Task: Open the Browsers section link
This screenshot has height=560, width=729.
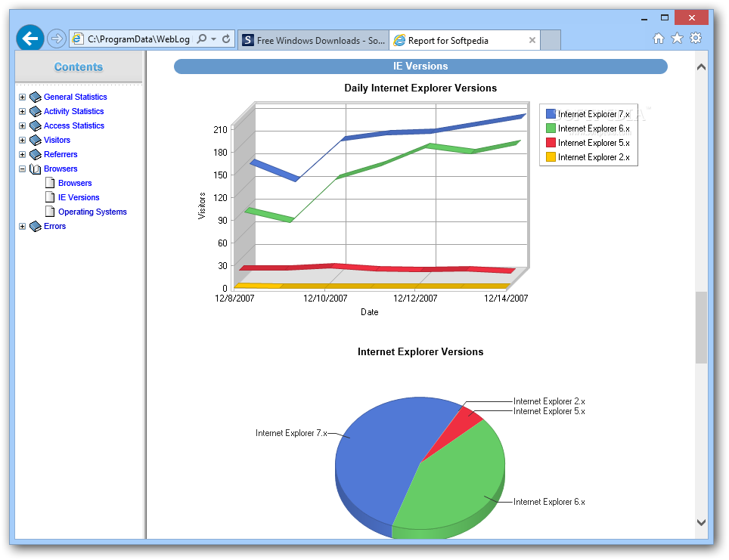Action: point(60,169)
